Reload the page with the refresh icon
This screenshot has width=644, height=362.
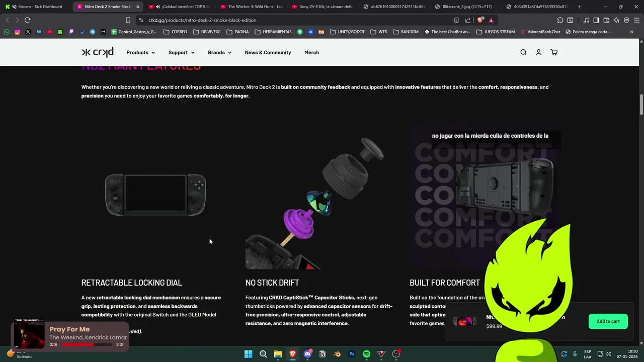[x=27, y=20]
